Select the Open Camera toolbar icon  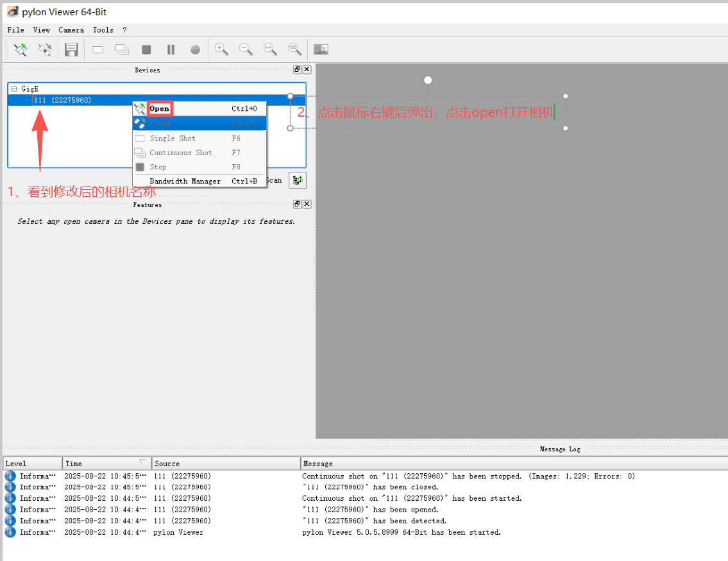[x=20, y=49]
